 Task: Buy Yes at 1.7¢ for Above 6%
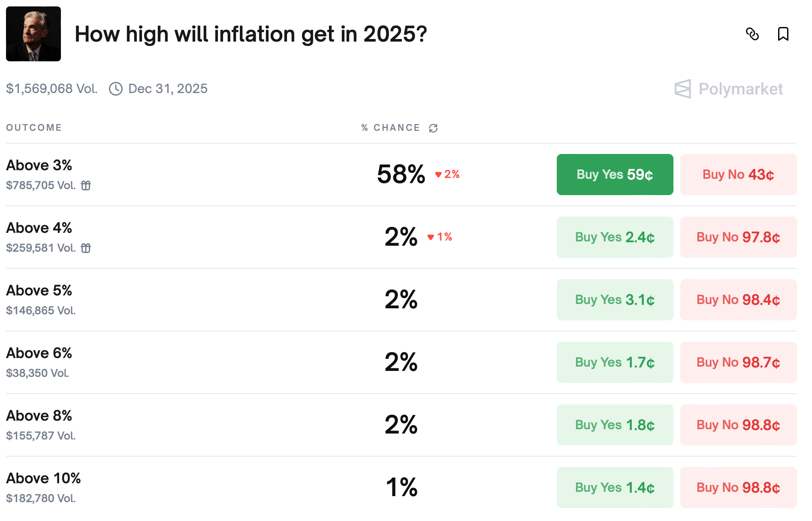tap(615, 362)
